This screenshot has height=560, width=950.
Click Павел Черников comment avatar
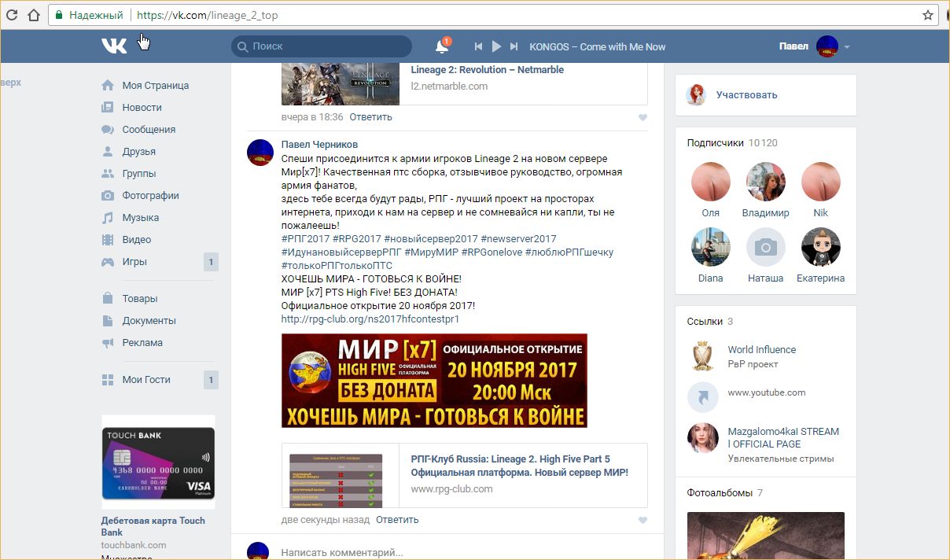(x=260, y=152)
